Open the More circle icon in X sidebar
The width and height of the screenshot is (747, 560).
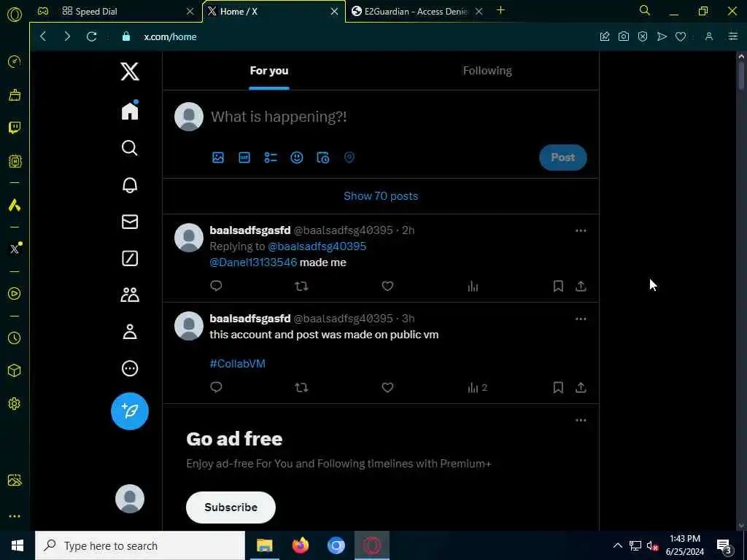pos(130,368)
